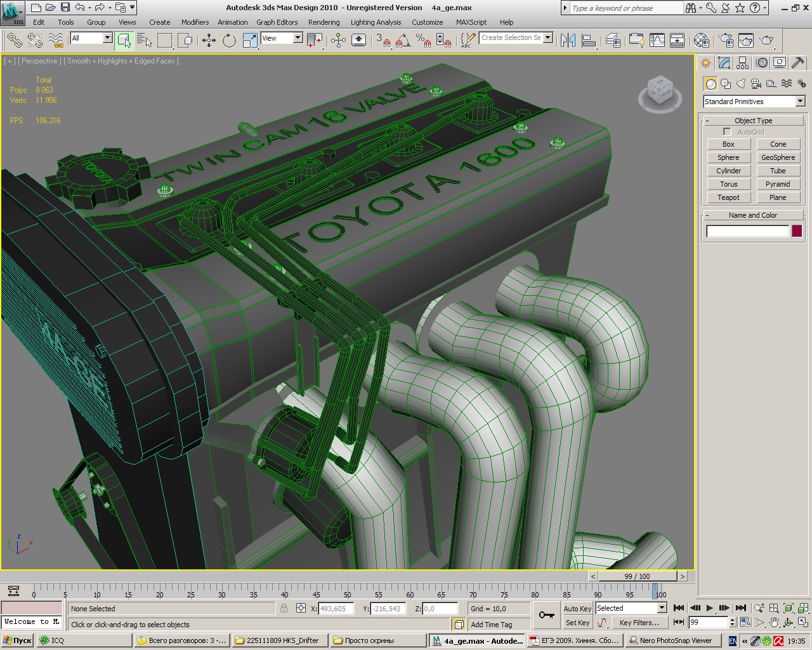Choose the Bind to Space Warp tool
This screenshot has height=650, width=812.
point(56,40)
